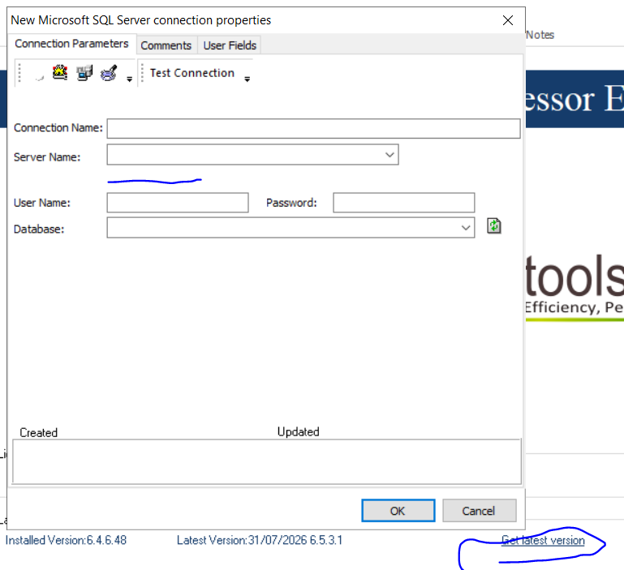Expand the Server Name dropdown
Screen dimensions: 624x570
click(x=390, y=154)
